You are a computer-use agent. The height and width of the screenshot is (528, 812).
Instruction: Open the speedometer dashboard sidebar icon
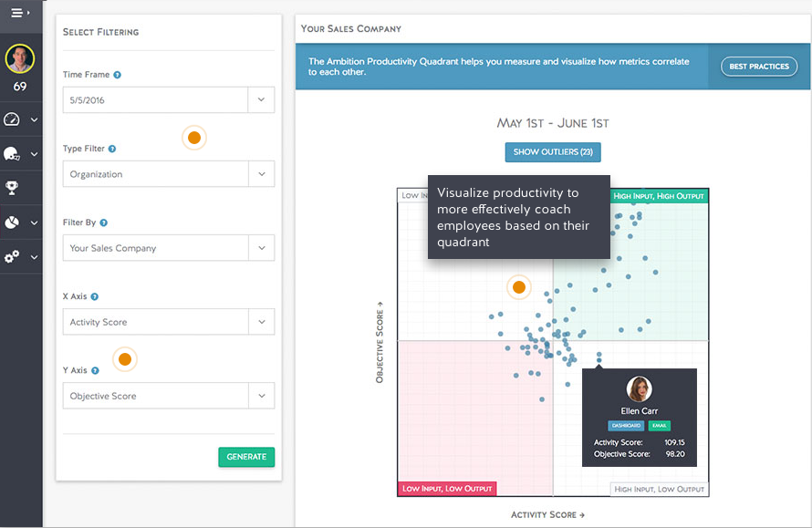tap(13, 119)
